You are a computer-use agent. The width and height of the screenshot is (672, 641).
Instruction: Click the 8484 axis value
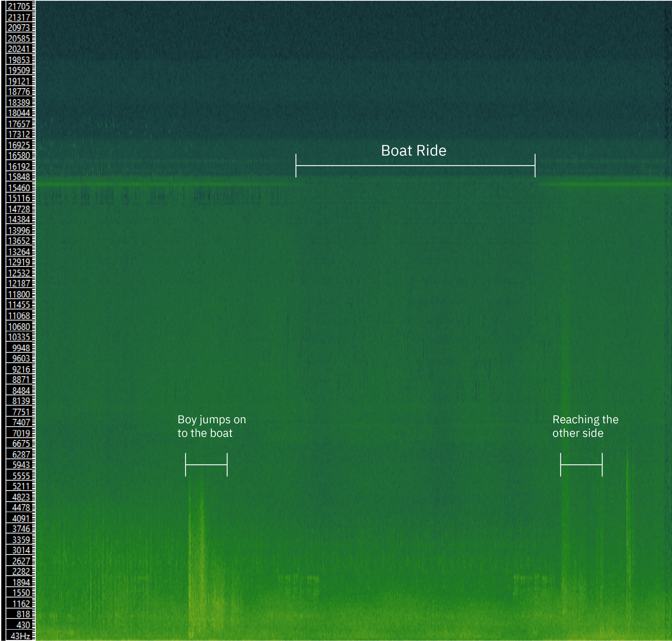click(x=21, y=390)
